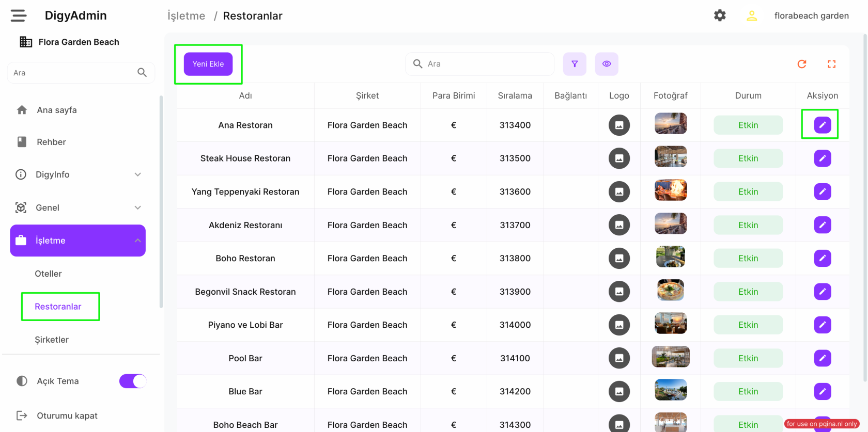
Task: Toggle column visibility eye button
Action: [607, 64]
